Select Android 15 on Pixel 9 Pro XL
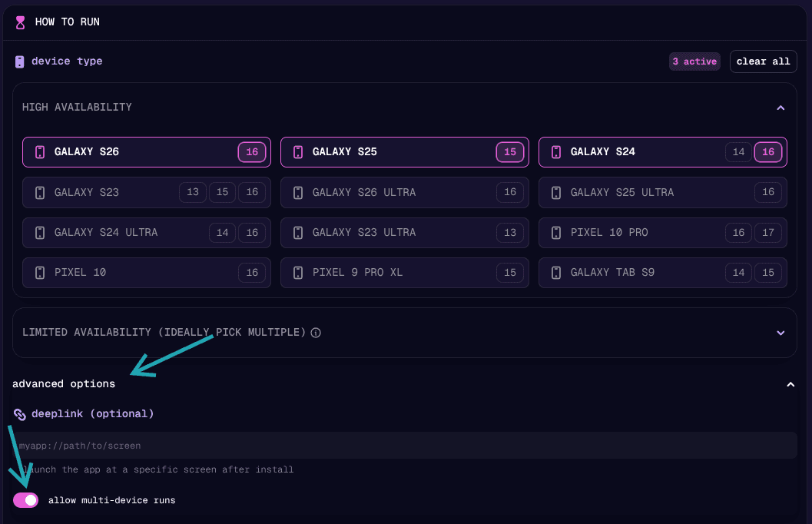 pos(510,272)
